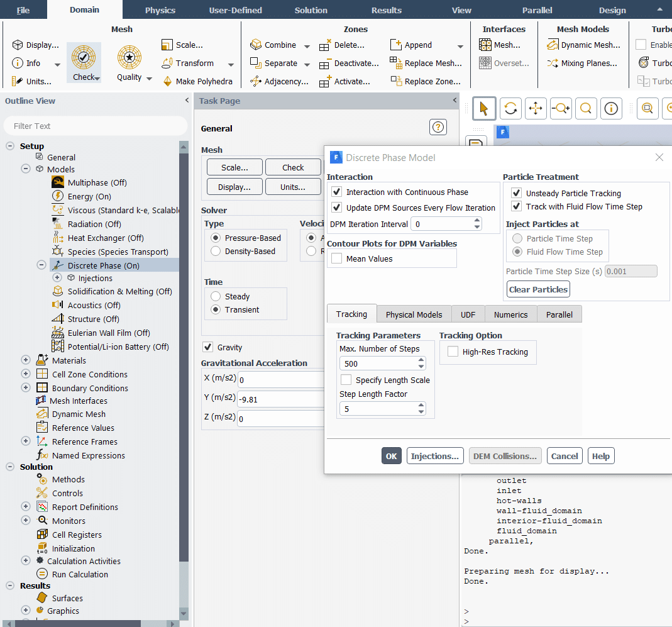The image size is (672, 627).
Task: Enable the High-Res Tracking checkbox
Action: 453,352
